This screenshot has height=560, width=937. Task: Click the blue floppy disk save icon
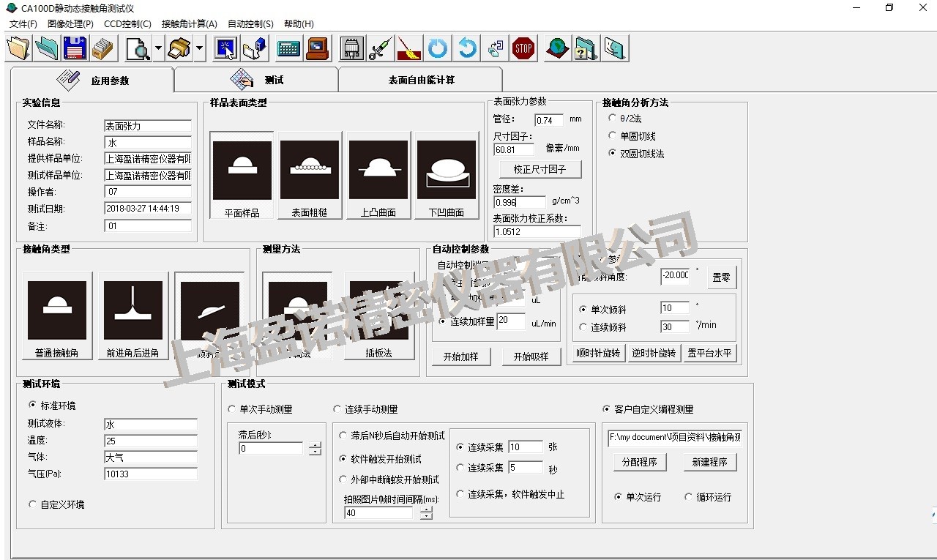coord(75,48)
